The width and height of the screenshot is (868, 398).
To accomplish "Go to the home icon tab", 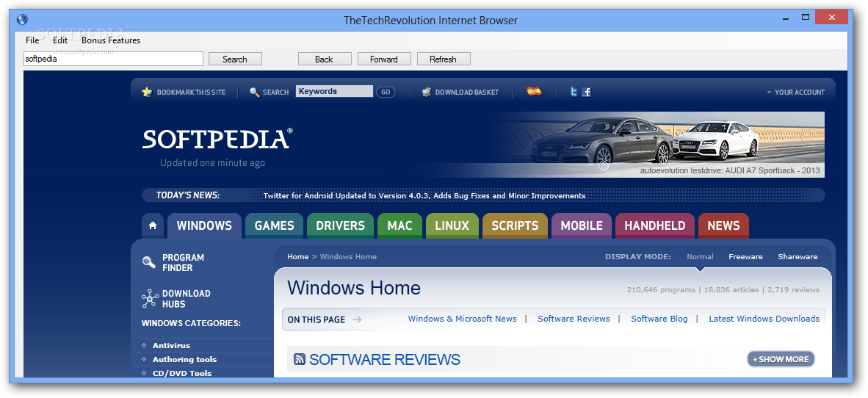I will [x=153, y=226].
